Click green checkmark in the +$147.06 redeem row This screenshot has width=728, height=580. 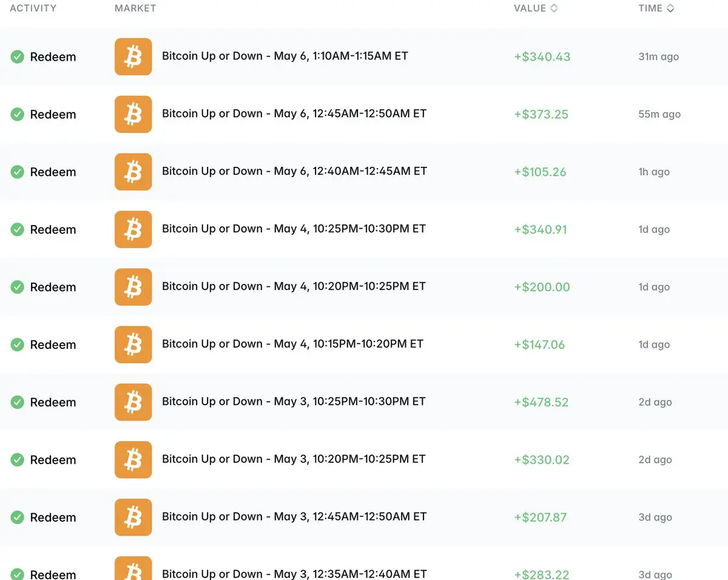pos(18,345)
